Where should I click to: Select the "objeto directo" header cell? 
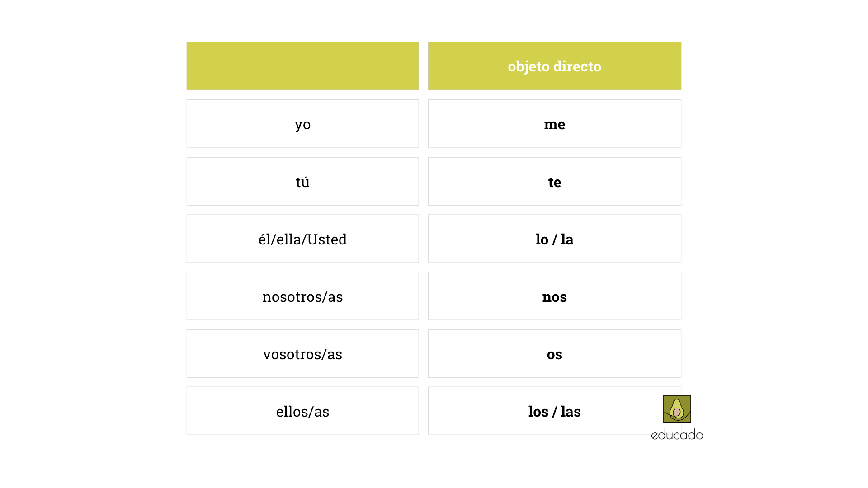(554, 66)
